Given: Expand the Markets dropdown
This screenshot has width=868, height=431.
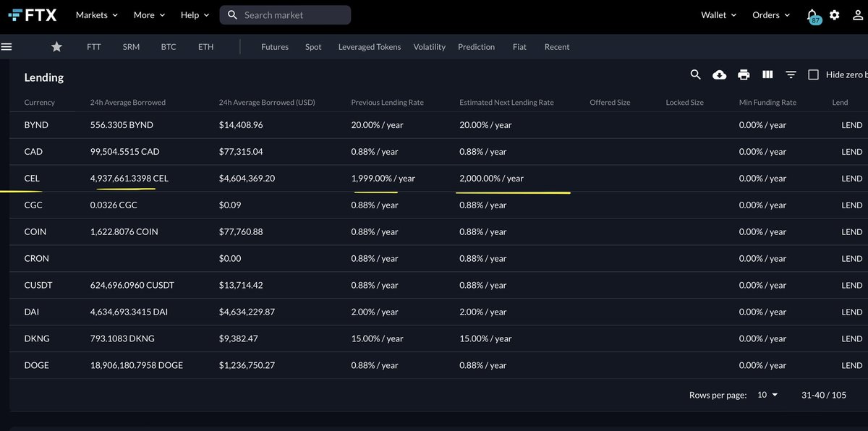Looking at the screenshot, I should (97, 14).
